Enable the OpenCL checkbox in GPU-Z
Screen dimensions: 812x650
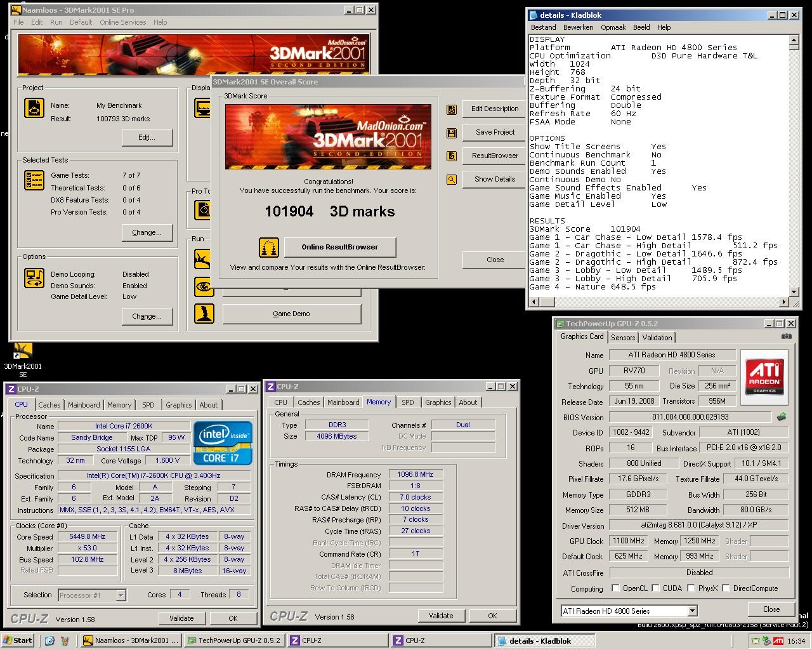point(615,588)
